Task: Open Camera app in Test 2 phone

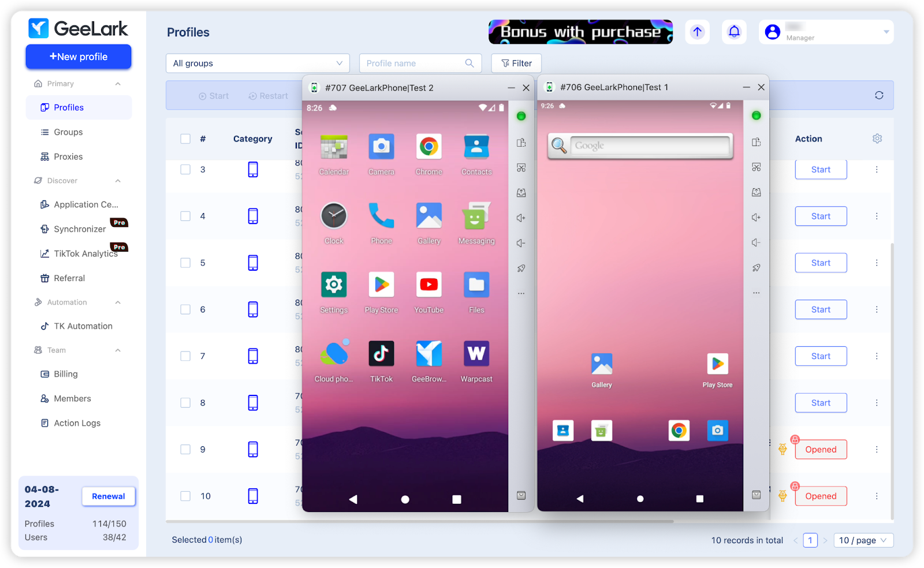Action: (381, 147)
